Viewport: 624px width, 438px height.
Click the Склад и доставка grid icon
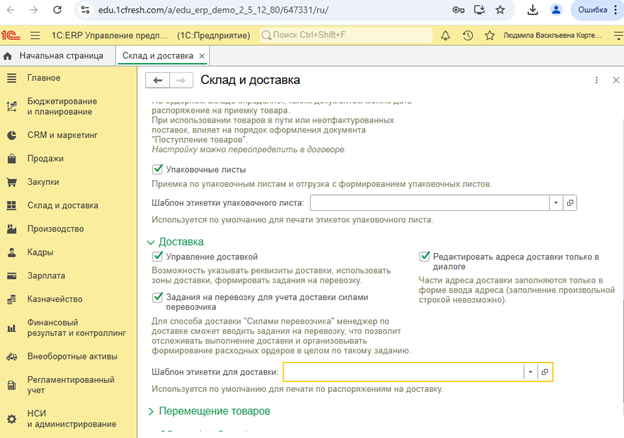tap(12, 205)
